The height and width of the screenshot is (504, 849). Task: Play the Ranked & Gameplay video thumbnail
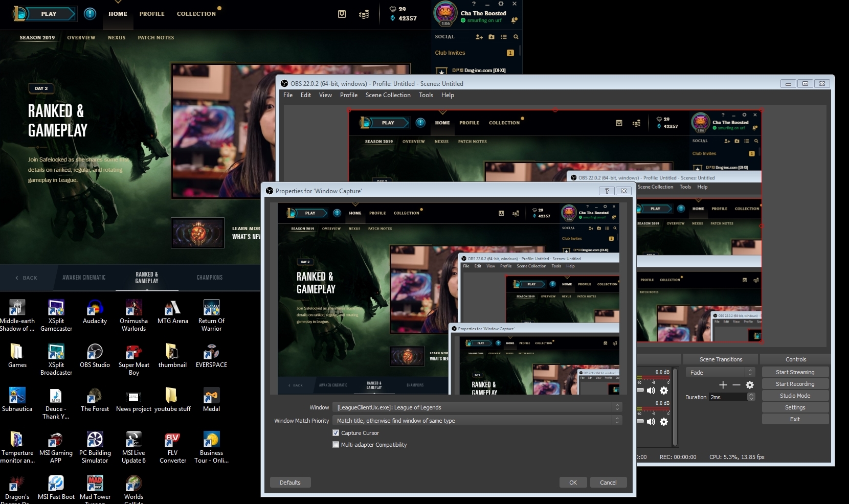tap(224, 130)
